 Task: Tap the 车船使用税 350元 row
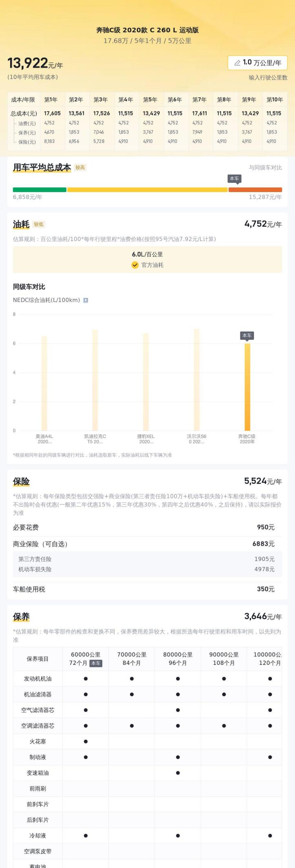(147, 589)
